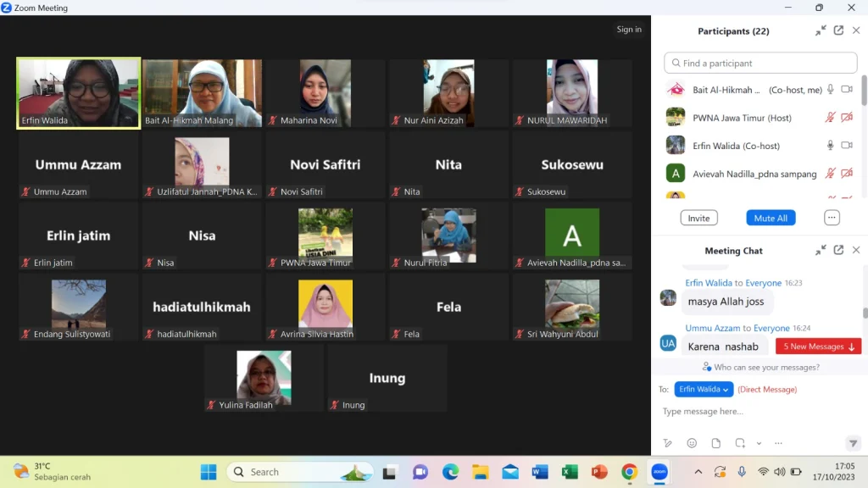The image size is (868, 488).
Task: Open the emoji picker in chat
Action: click(x=692, y=443)
